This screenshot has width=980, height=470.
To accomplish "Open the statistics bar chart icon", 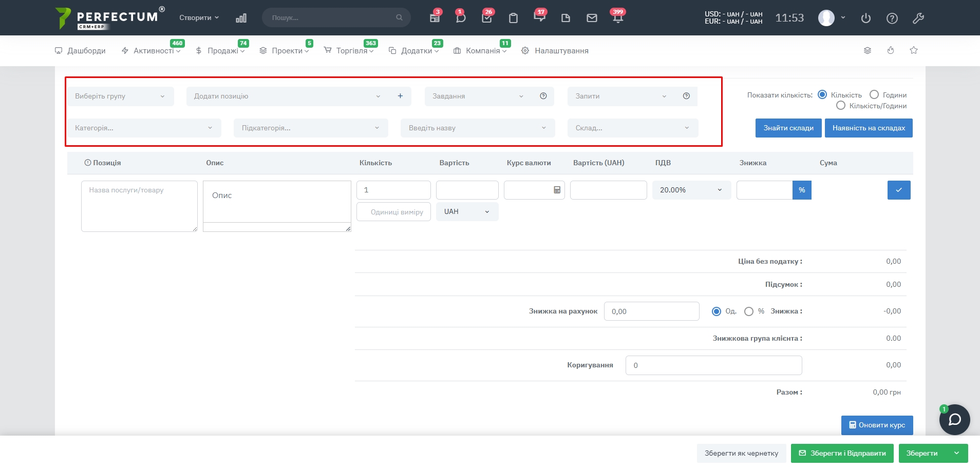I will [x=241, y=18].
